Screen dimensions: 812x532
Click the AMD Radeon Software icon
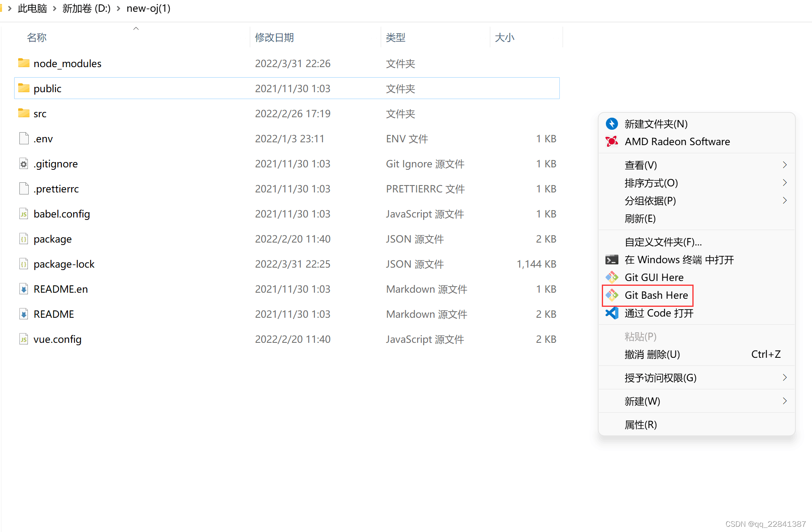612,141
